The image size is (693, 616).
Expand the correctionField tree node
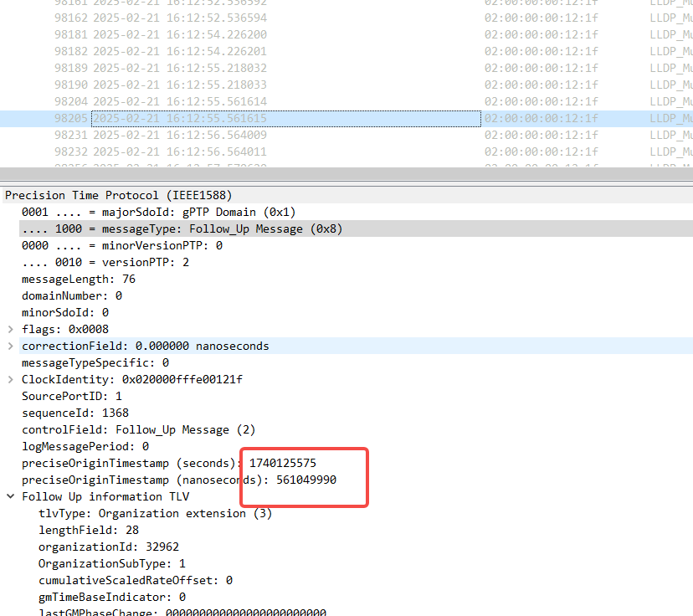pyautogui.click(x=11, y=346)
